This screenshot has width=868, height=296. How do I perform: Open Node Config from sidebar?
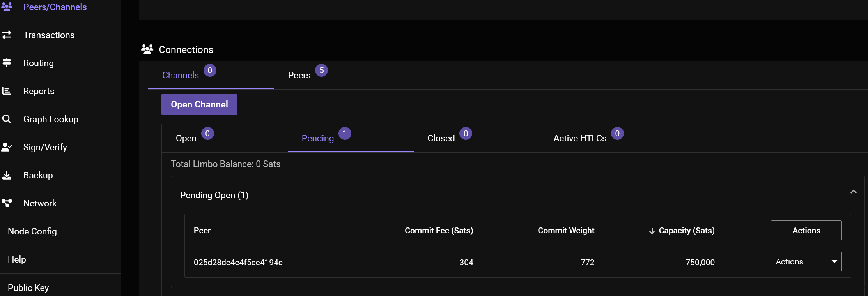(32, 231)
